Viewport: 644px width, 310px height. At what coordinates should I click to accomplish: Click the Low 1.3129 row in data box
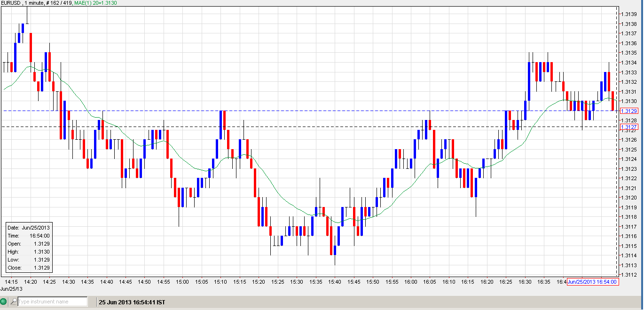[29, 260]
